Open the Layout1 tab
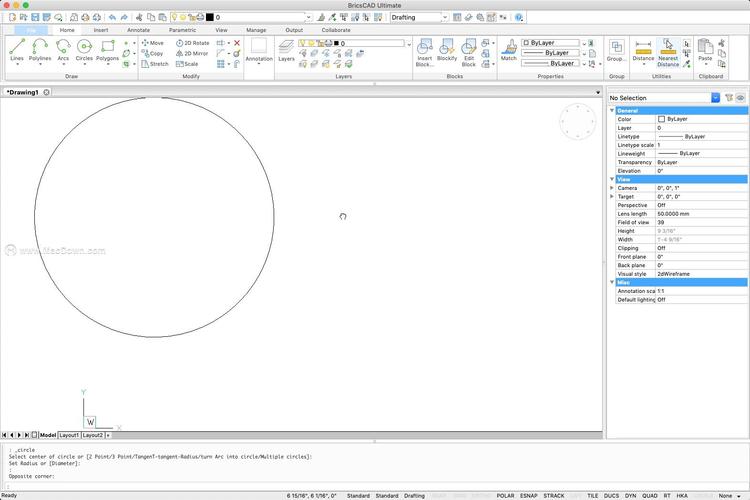The height and width of the screenshot is (500, 750). coord(69,435)
